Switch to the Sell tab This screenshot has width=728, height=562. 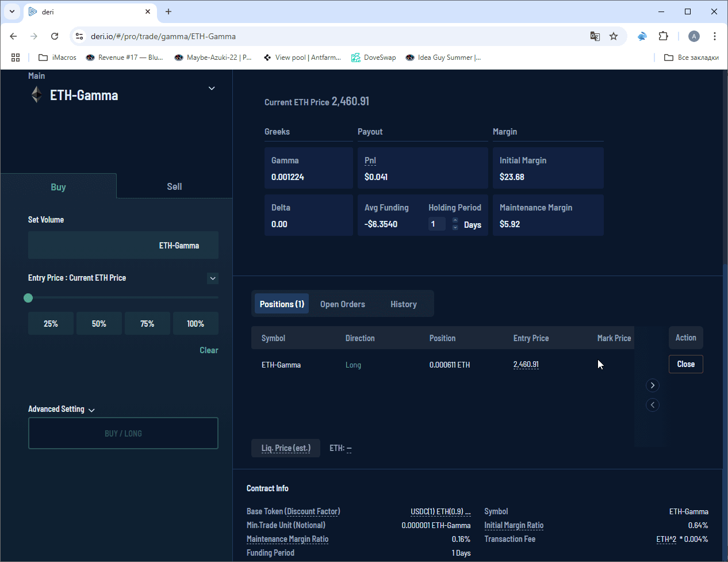[x=174, y=186]
